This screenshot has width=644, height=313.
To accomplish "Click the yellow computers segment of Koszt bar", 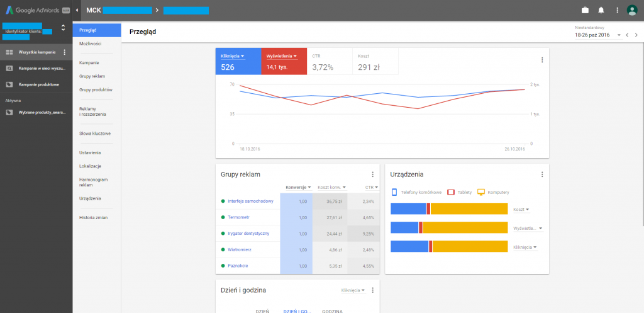I will point(469,208).
